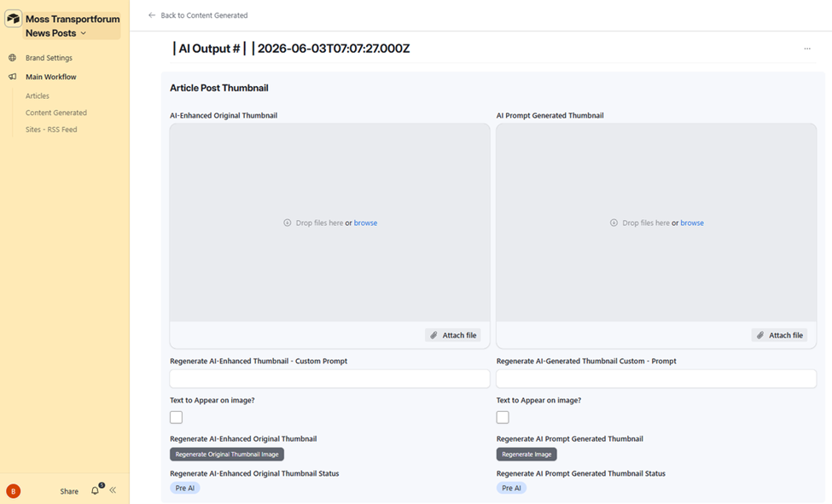Open Sites - RSS Feed sidebar item

tap(51, 130)
